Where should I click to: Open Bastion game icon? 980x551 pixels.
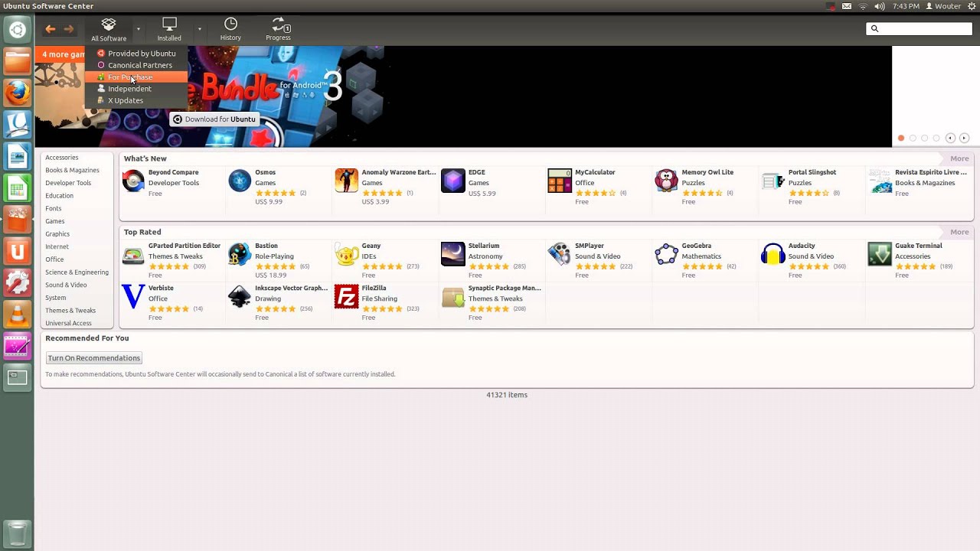[x=240, y=254]
